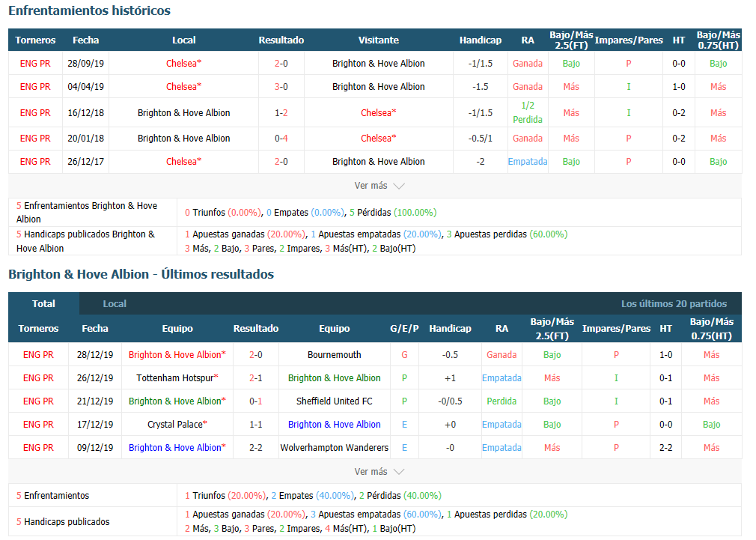756x540 pixels.
Task: Select the G result in Bournemouth row
Action: tap(404, 355)
